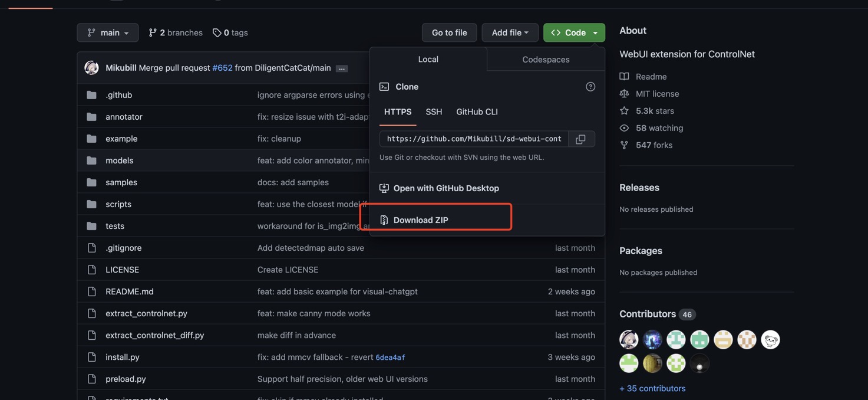Open the .github folder
Screen dimensions: 868x400
[118, 95]
